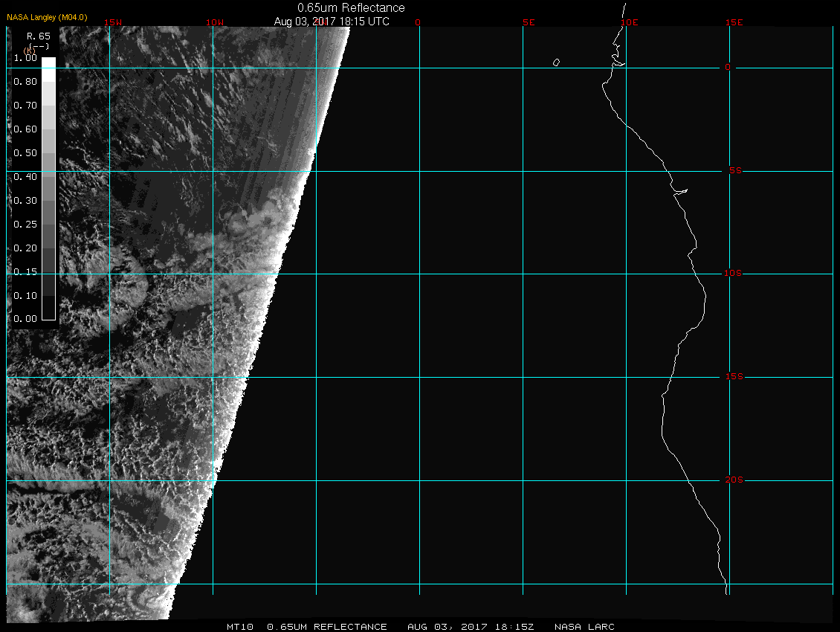
Task: Click the '15S' latitude label
Action: tap(734, 376)
